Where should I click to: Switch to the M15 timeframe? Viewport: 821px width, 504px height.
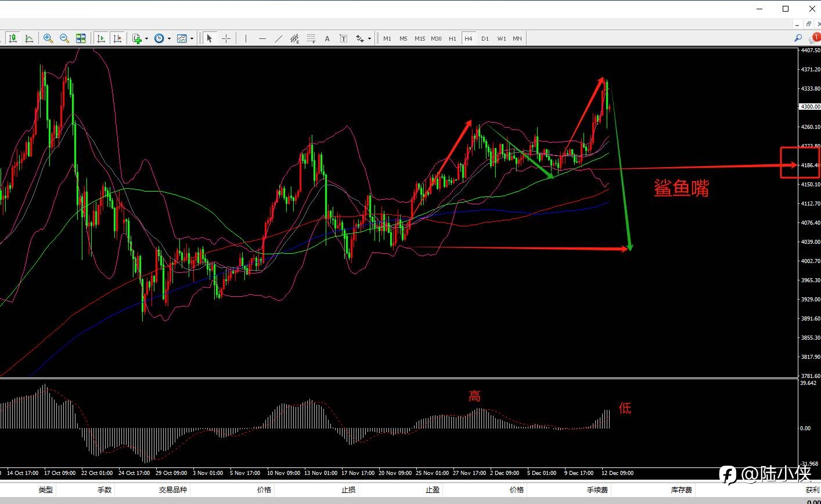pos(419,38)
